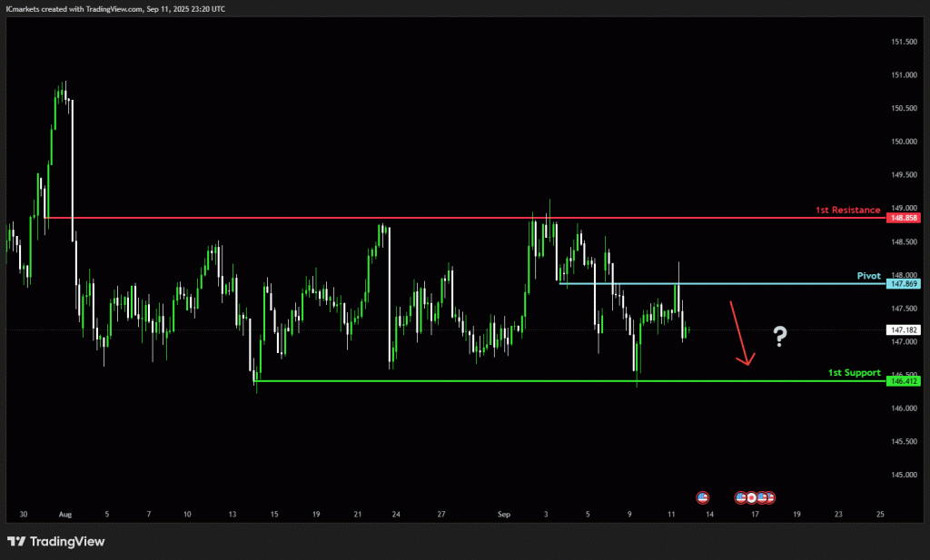Click the '1st Support' label
Viewport: 930px width, 560px height.
[854, 373]
